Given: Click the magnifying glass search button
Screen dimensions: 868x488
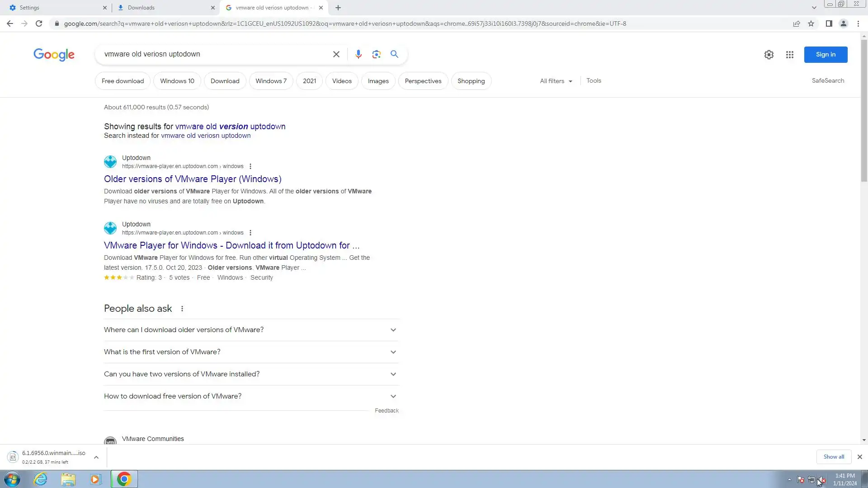Looking at the screenshot, I should click(x=394, y=54).
